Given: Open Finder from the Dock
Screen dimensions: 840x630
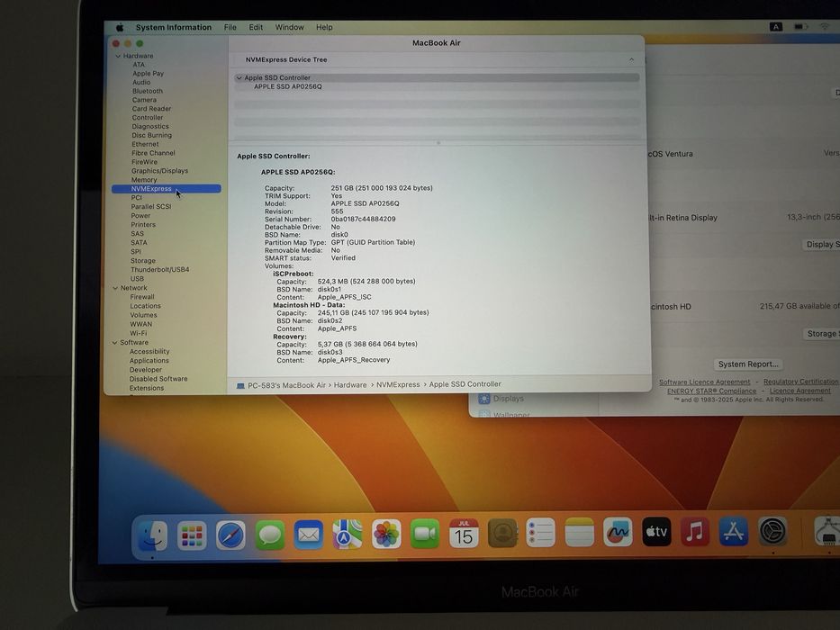Looking at the screenshot, I should [153, 535].
